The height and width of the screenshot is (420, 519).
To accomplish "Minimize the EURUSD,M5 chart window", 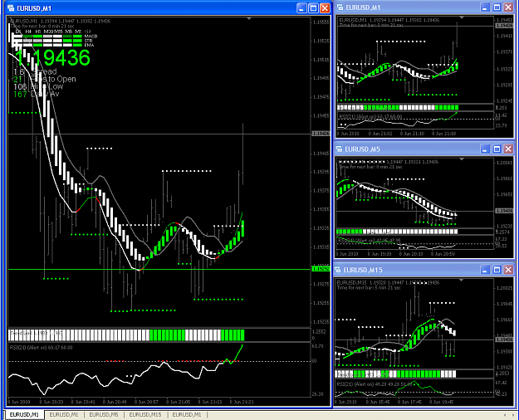I will pos(485,149).
